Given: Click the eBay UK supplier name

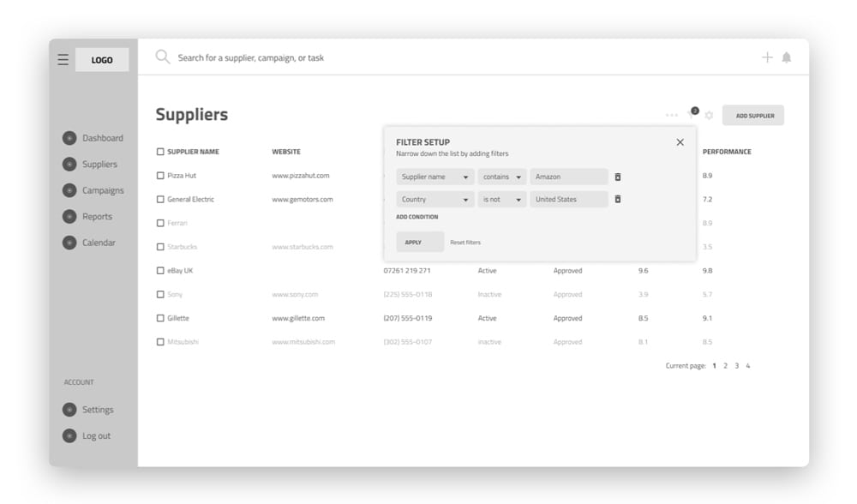Looking at the screenshot, I should pos(180,271).
